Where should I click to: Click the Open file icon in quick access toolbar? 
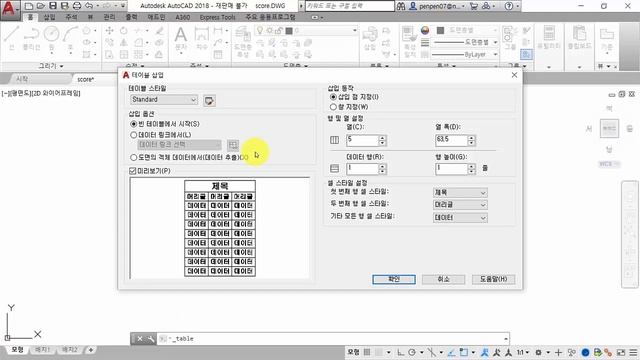point(40,6)
